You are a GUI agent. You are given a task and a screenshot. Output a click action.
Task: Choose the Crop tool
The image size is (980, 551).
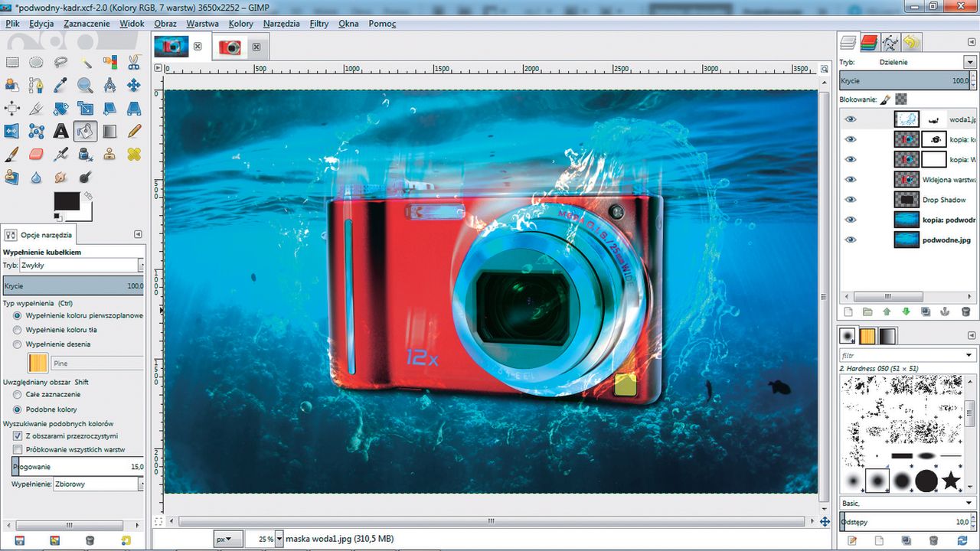(36, 108)
